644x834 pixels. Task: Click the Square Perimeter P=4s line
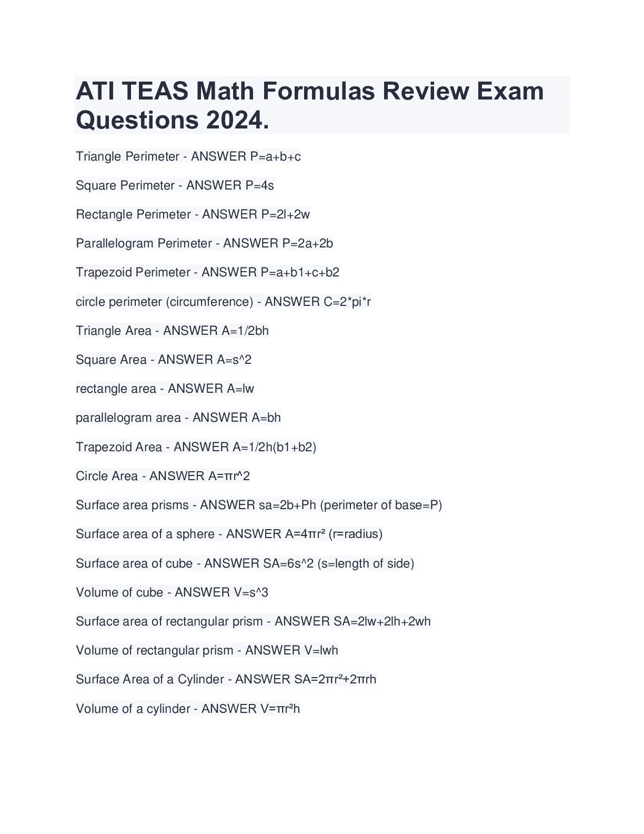175,185
